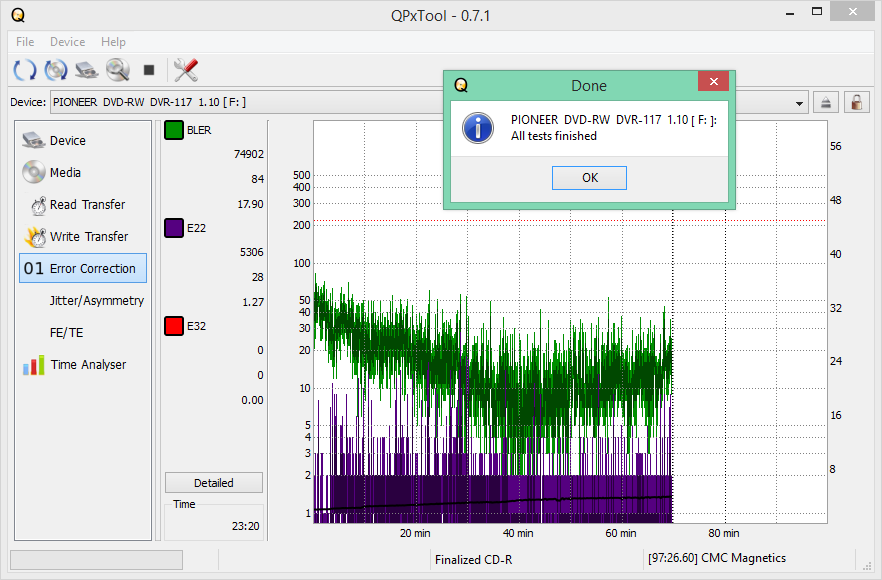Click the elapsed time value 23:20
This screenshot has height=580, width=882.
click(245, 526)
